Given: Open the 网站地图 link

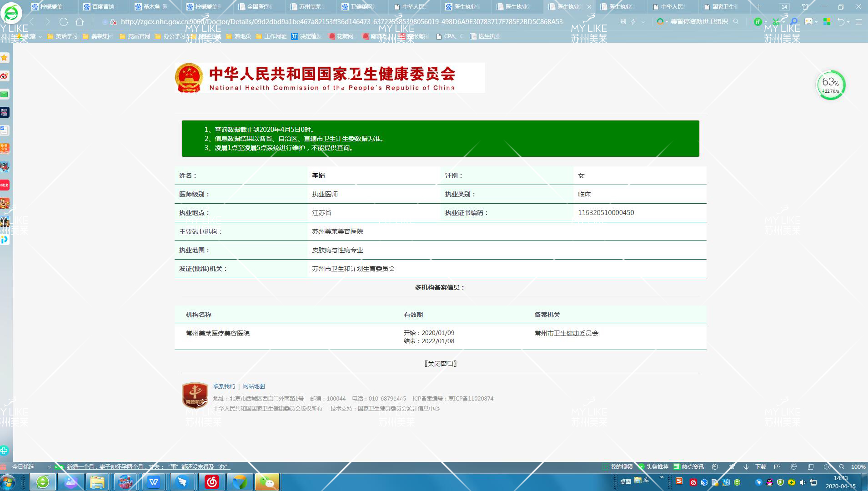Looking at the screenshot, I should pyautogui.click(x=254, y=386).
